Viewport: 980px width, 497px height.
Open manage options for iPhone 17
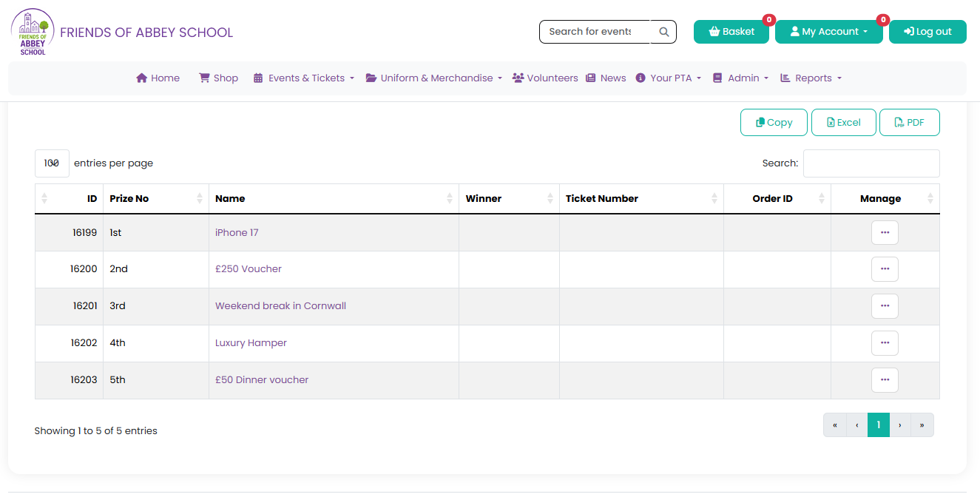pyautogui.click(x=885, y=232)
